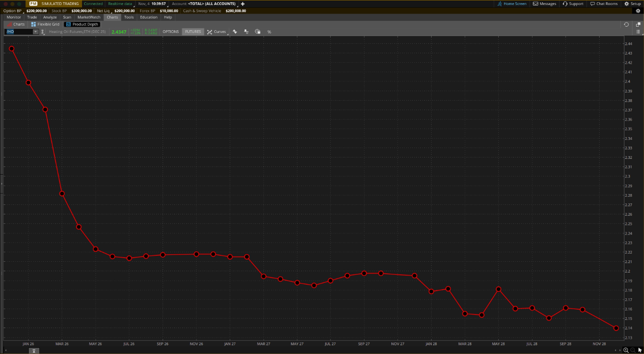The height and width of the screenshot is (354, 644).
Task: Toggle the crosshair-bars icon after the arrows icon
Action: (x=246, y=31)
